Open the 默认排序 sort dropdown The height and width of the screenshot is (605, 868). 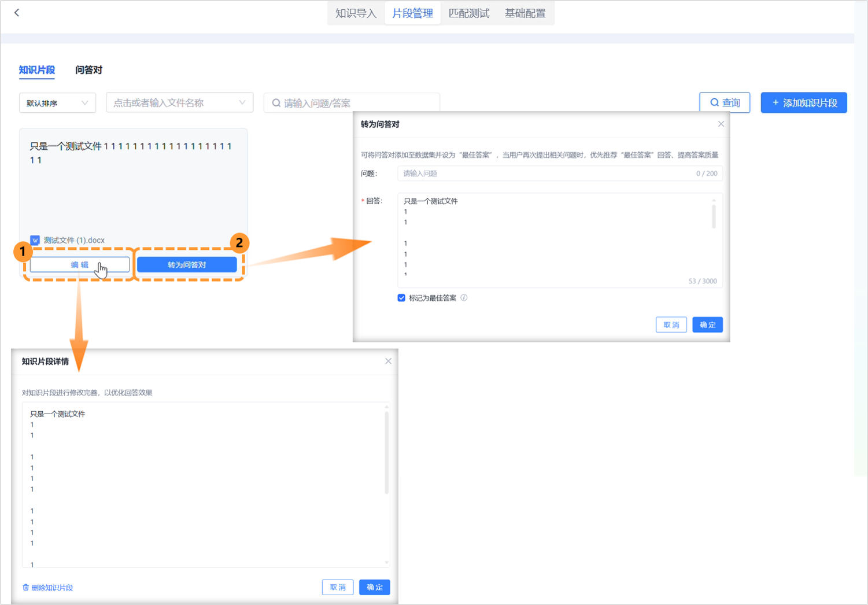(57, 103)
